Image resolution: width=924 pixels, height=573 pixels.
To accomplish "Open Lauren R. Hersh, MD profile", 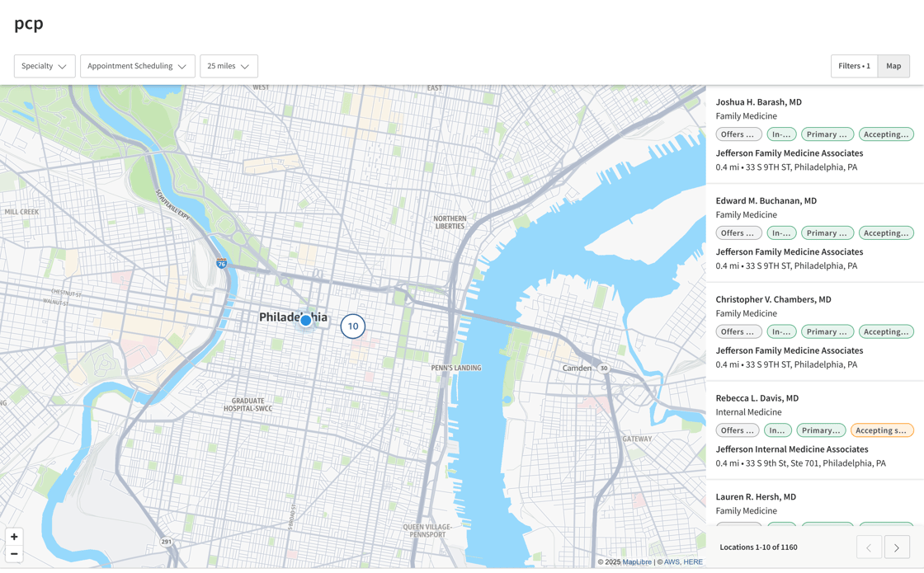I will pos(756,496).
